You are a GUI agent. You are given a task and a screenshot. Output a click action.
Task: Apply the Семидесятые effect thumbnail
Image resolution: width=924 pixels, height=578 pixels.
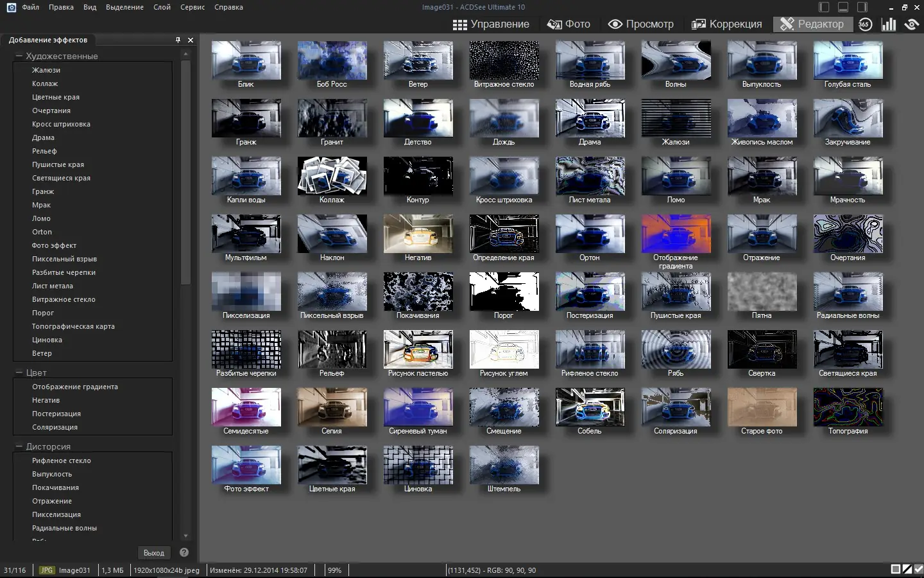coord(246,407)
